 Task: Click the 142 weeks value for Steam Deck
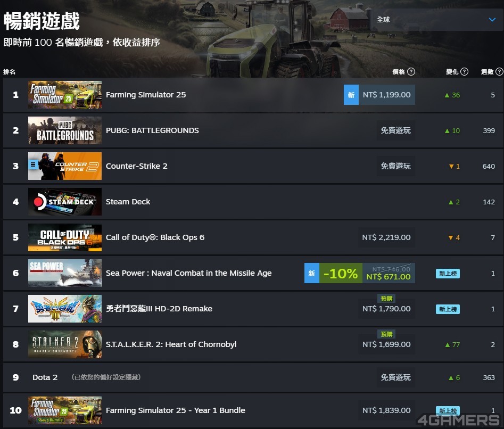pyautogui.click(x=489, y=202)
